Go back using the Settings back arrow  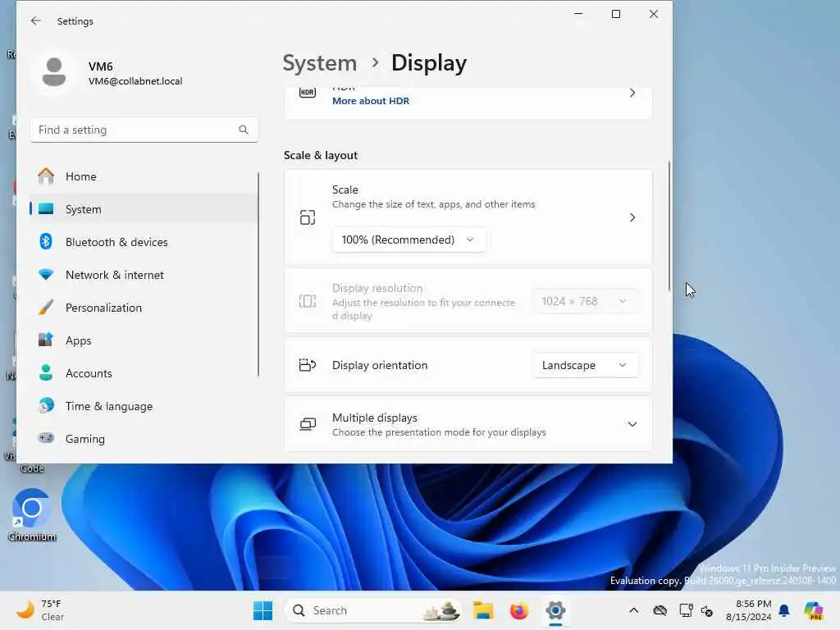[x=36, y=21]
